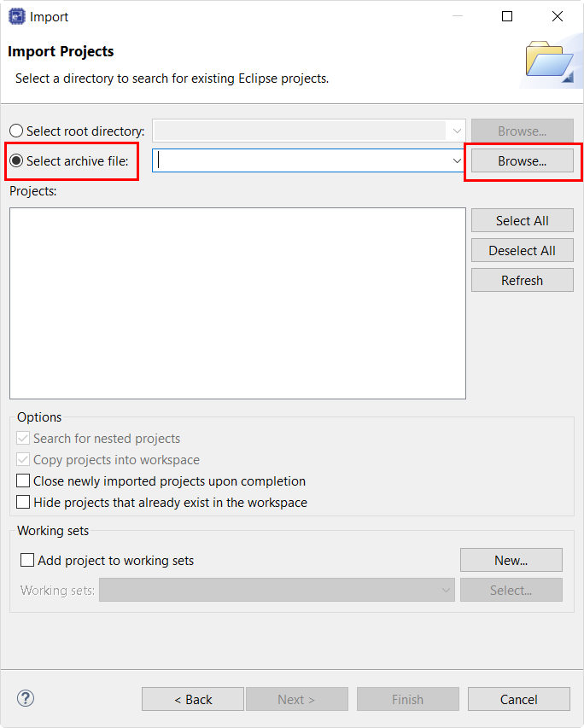Open the Working sets combo box

[x=277, y=590]
